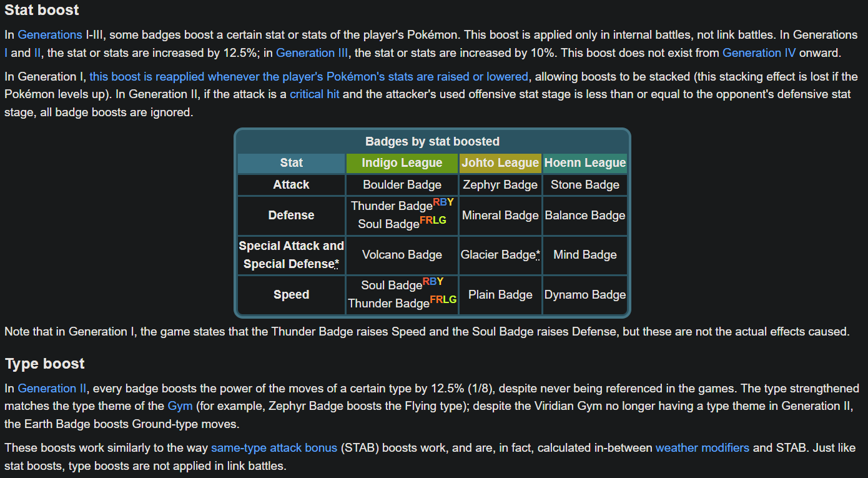Image resolution: width=868 pixels, height=478 pixels.
Task: Select the Boulder Badge cell
Action: click(402, 185)
